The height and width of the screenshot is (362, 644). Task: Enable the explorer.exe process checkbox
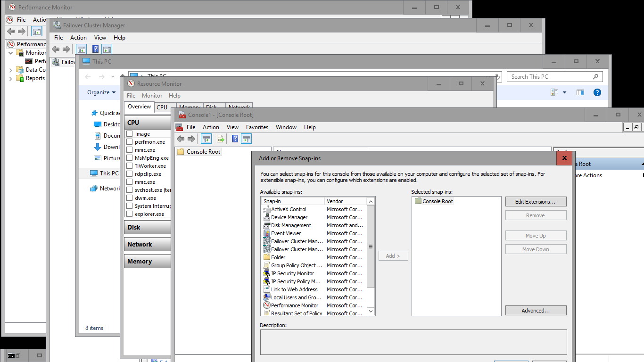129,214
